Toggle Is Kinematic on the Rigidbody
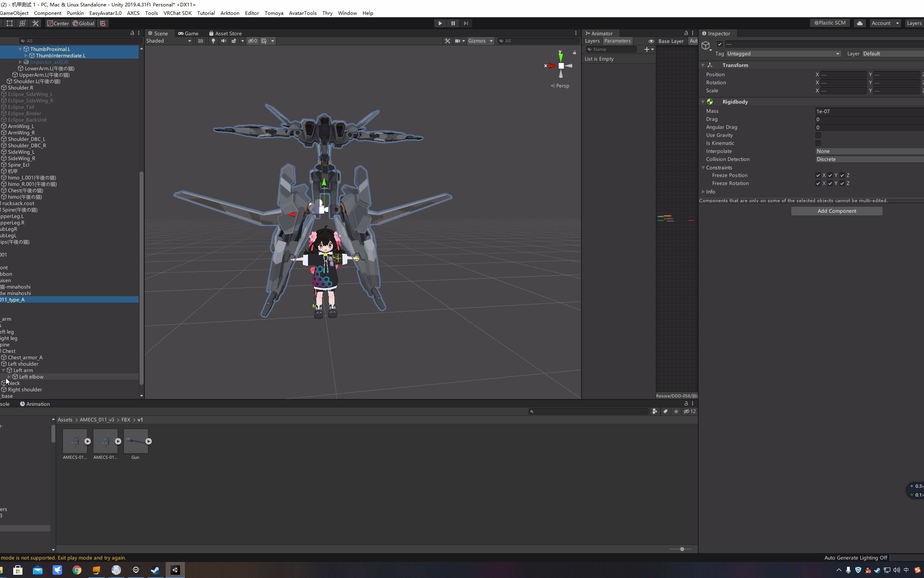The image size is (924, 578). pyautogui.click(x=818, y=143)
